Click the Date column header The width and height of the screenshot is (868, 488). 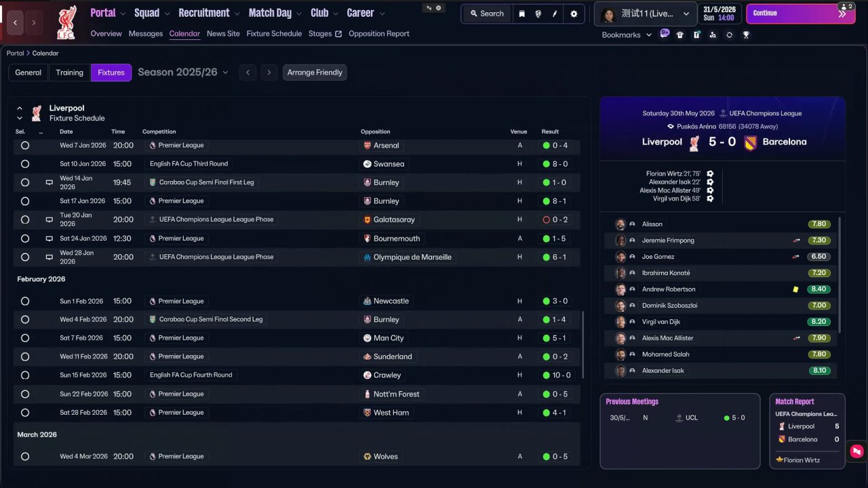66,131
